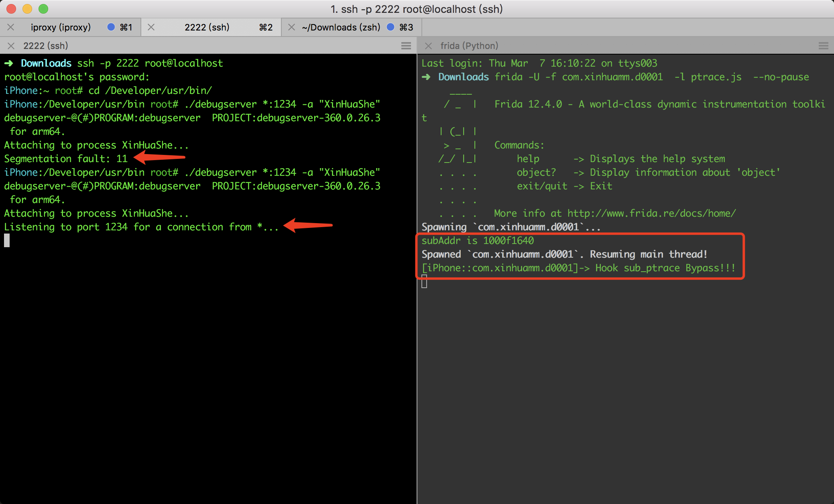Close the 2222 (ssh) split pane
The image size is (834, 504).
(x=11, y=46)
